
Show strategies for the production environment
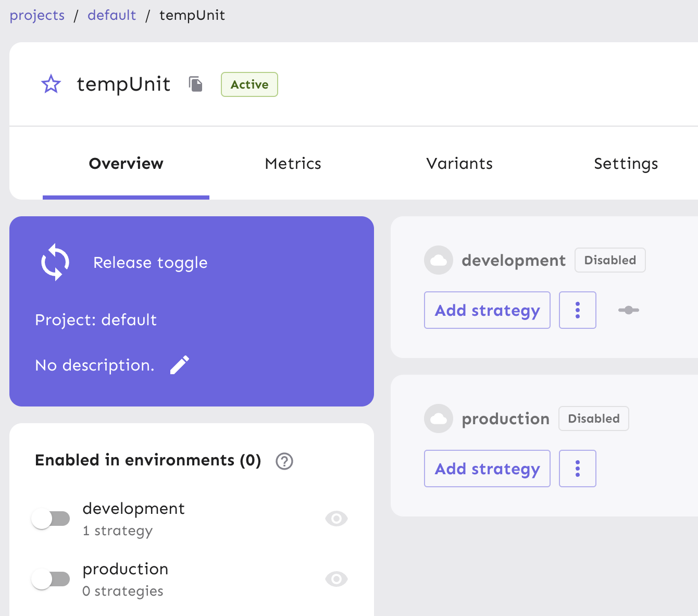(x=336, y=578)
